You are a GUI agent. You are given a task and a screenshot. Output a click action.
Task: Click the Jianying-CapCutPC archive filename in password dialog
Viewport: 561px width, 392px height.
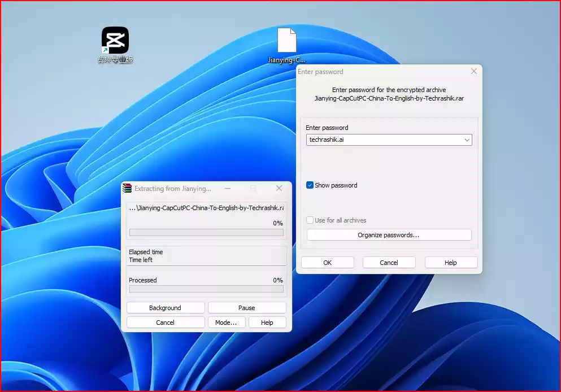point(389,98)
